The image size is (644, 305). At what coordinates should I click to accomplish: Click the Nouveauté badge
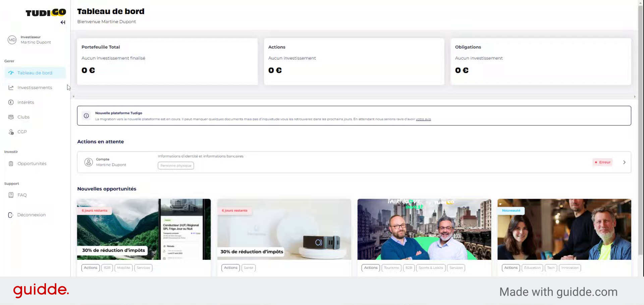click(511, 210)
